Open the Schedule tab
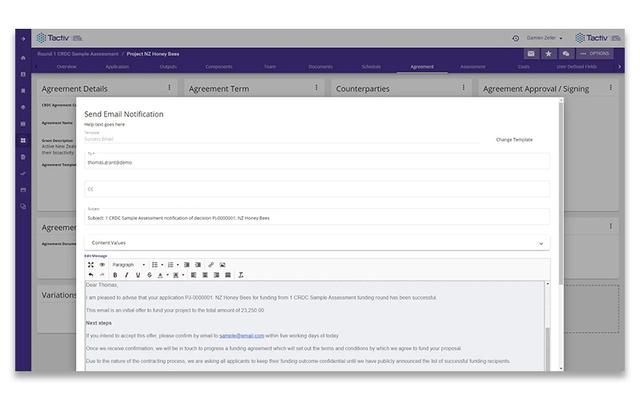 tap(371, 67)
